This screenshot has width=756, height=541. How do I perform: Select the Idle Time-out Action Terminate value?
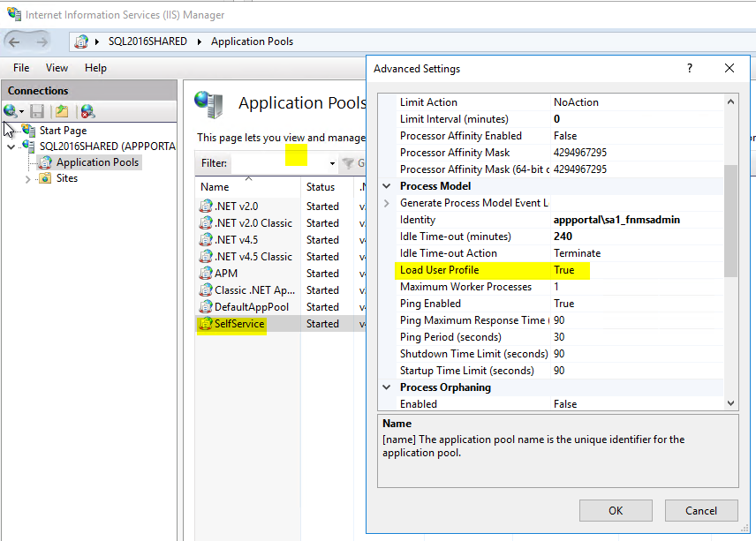tap(577, 253)
